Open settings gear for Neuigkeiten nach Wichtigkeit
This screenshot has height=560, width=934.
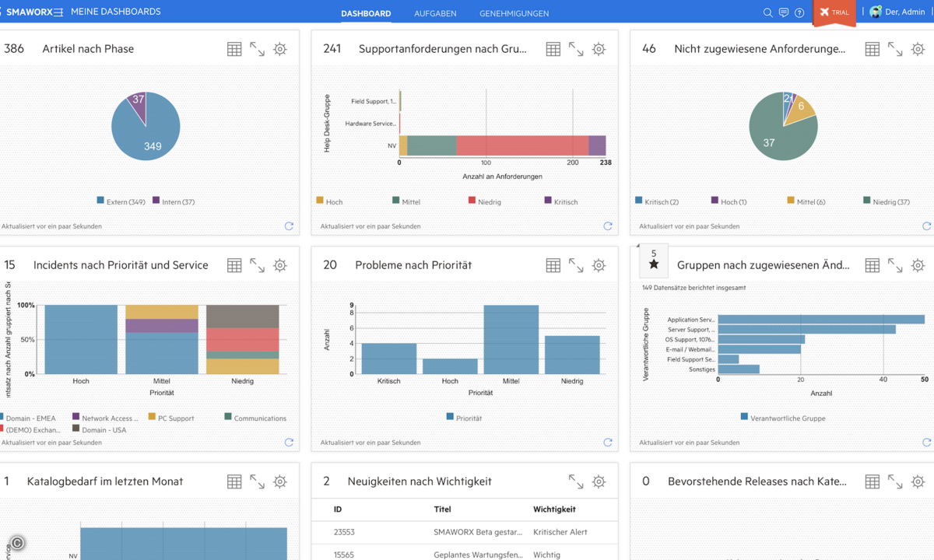pyautogui.click(x=599, y=481)
